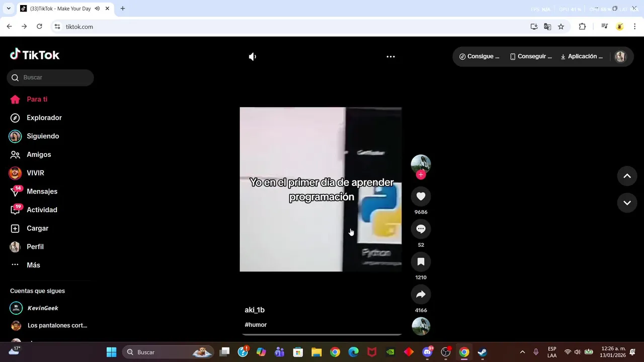The height and width of the screenshot is (362, 644).
Task: Reload the TikTok page
Action: pyautogui.click(x=39, y=27)
